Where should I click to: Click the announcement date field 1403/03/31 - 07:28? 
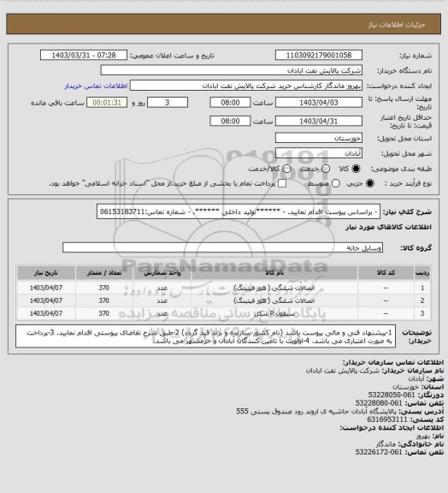click(84, 55)
